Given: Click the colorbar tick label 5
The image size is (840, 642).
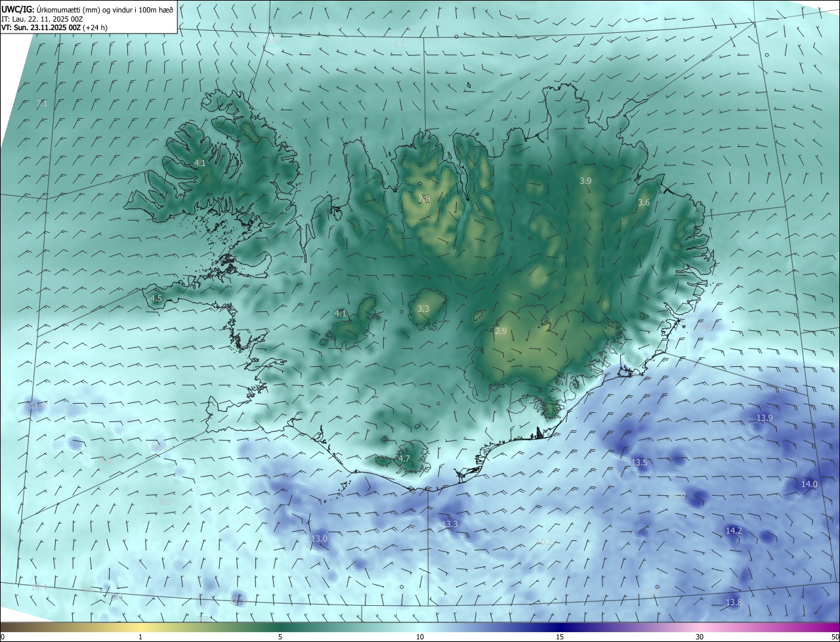Looking at the screenshot, I should tap(280, 637).
